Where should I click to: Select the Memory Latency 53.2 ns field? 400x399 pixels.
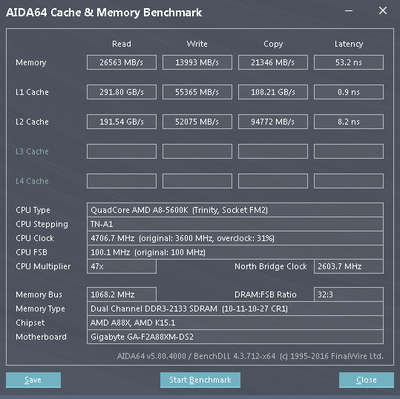click(349, 62)
